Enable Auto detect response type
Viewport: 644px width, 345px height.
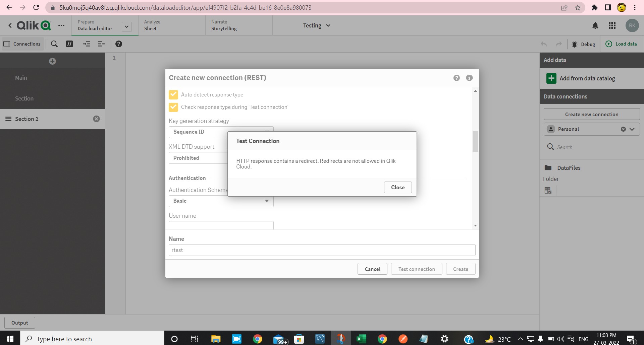pyautogui.click(x=173, y=94)
